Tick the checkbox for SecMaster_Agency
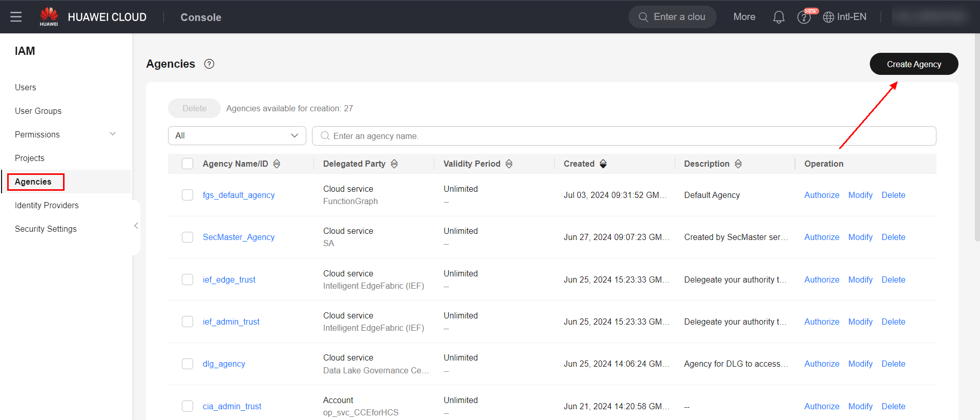The height and width of the screenshot is (420, 980). (187, 237)
